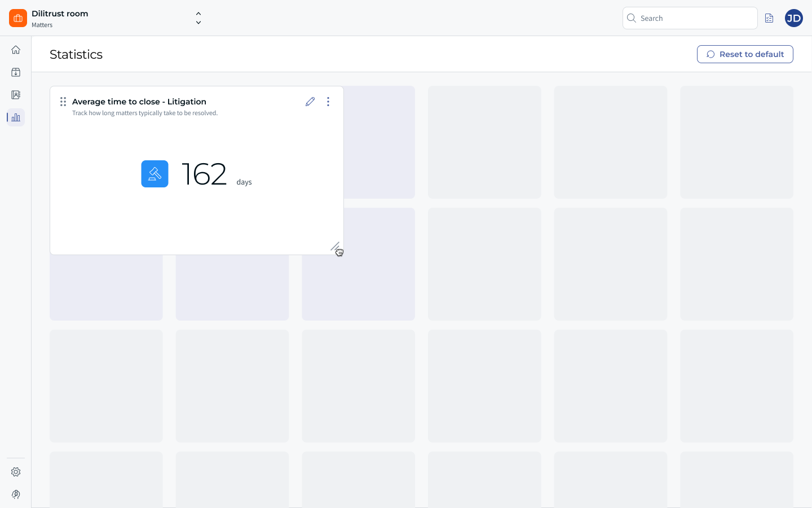The height and width of the screenshot is (508, 812).
Task: Click the 'Dilitrust room' workspace name
Action: coord(60,14)
